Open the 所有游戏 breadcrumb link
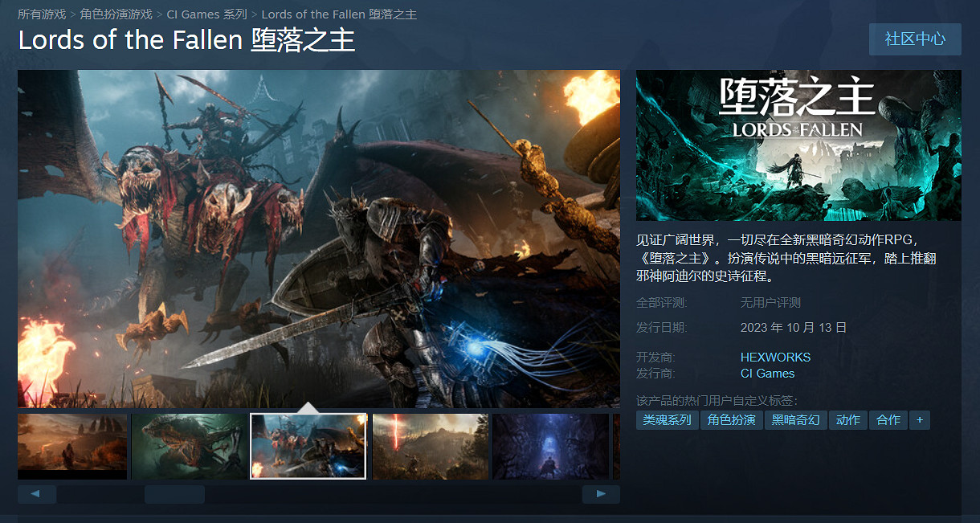 (x=42, y=14)
